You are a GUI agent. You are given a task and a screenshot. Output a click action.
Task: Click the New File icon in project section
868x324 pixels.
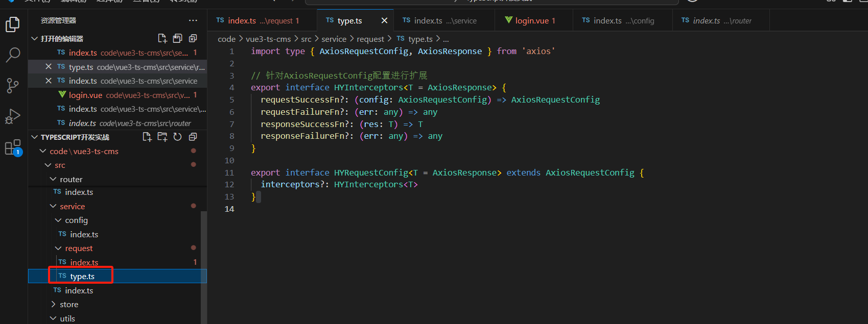147,137
